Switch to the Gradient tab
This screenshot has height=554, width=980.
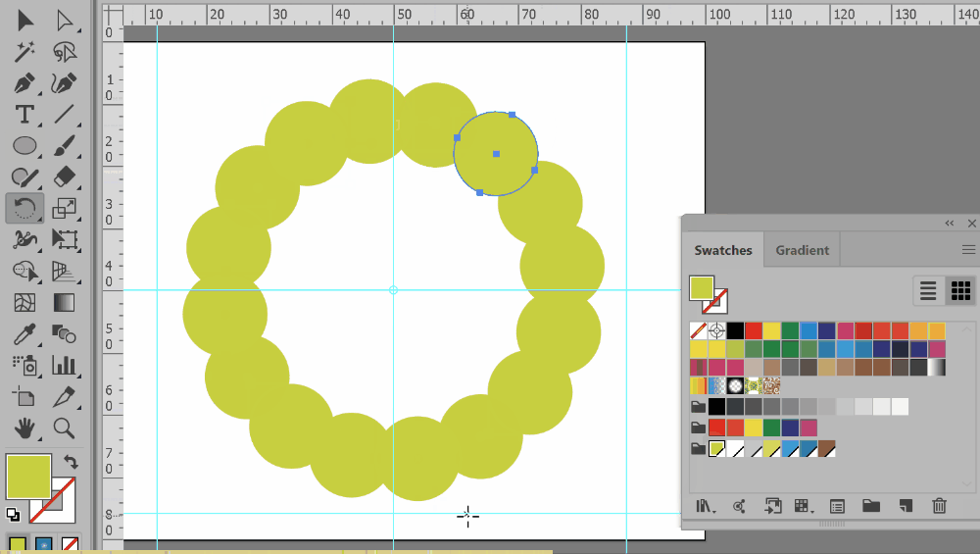tap(802, 250)
